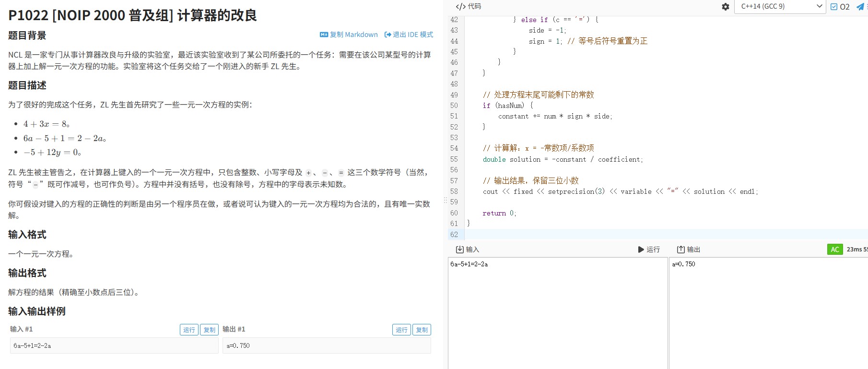The width and height of the screenshot is (868, 369).
Task: Click the 输入 download-style icon
Action: coord(459,250)
